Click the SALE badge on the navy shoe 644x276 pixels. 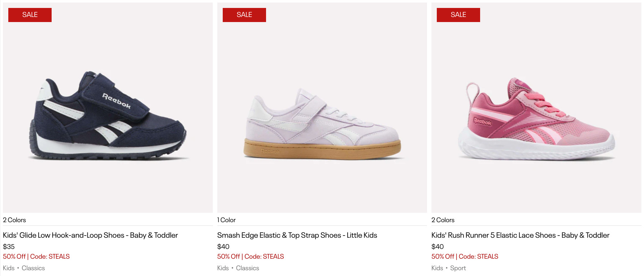pos(30,15)
